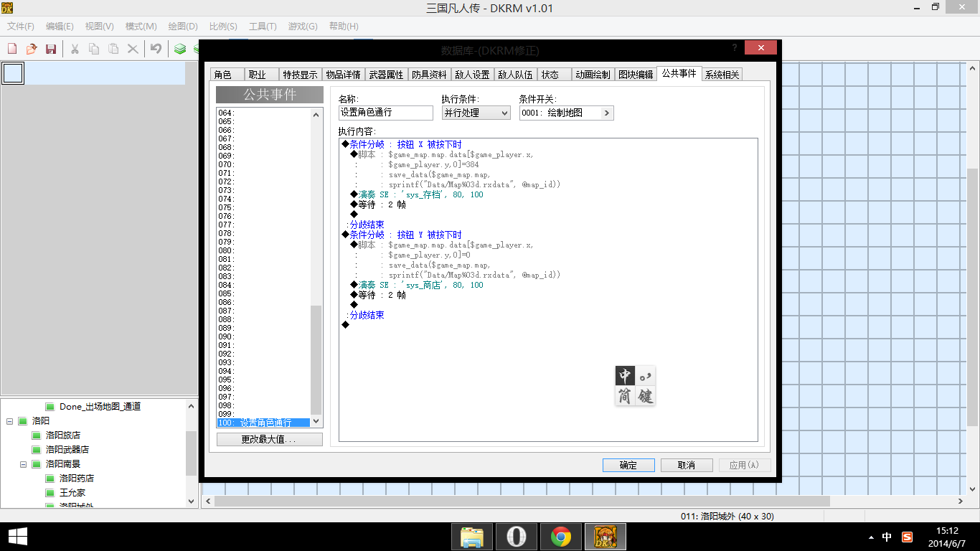Switch to the 角色 tab
The width and height of the screenshot is (980, 551).
pos(227,75)
